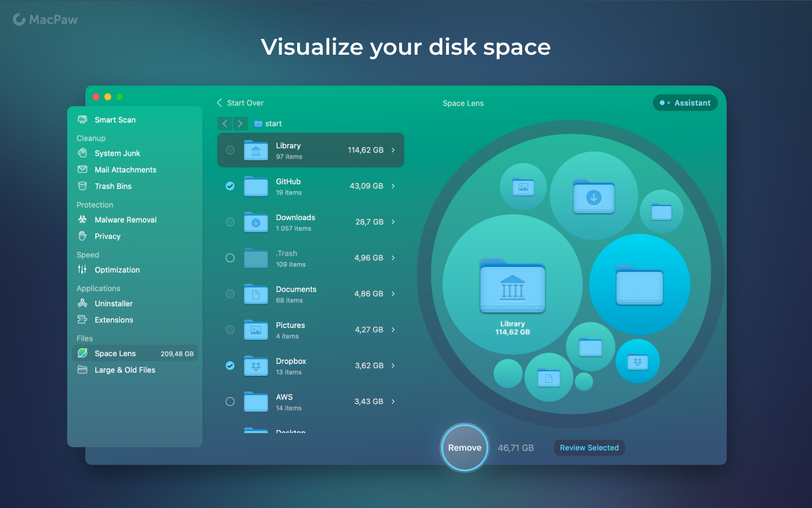Click Review Selected button
The image size is (812, 508).
click(x=589, y=448)
